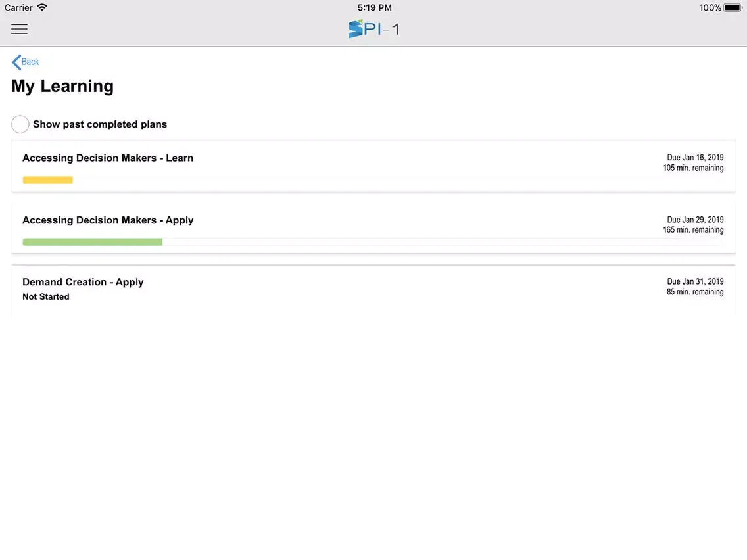This screenshot has width=747, height=560.
Task: Click the Show past completed plans label
Action: click(100, 124)
